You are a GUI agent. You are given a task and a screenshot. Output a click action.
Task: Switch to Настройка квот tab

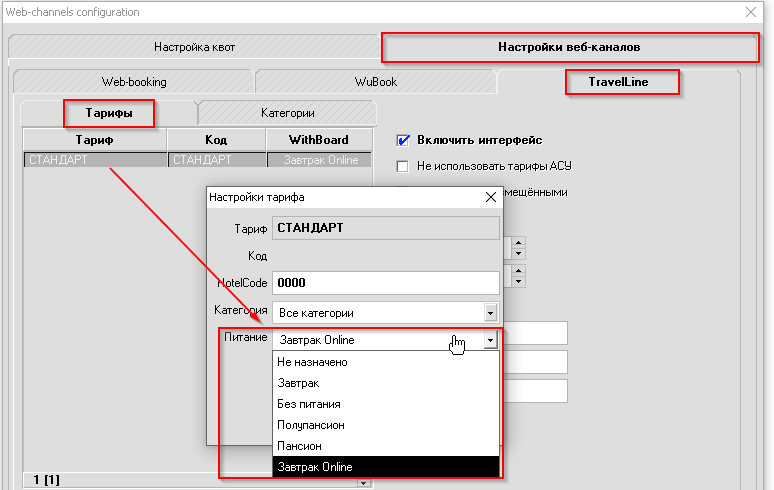(194, 47)
